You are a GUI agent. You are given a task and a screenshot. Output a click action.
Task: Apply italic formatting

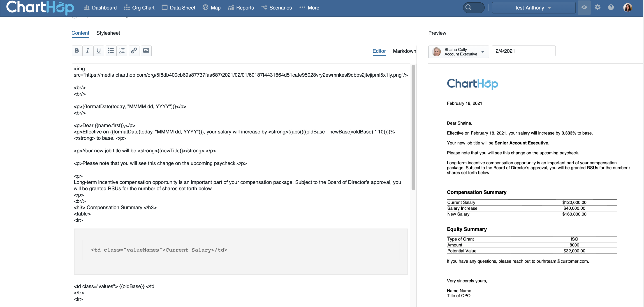point(88,51)
